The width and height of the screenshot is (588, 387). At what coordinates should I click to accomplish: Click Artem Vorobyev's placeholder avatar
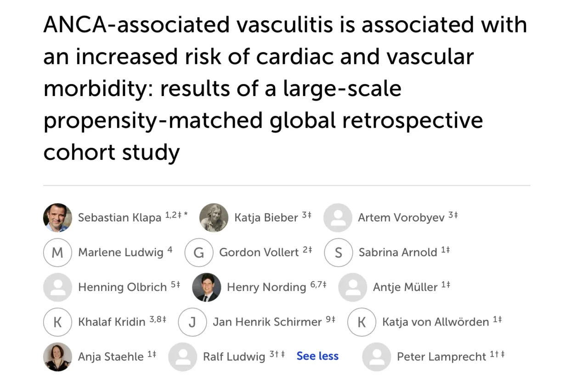[x=338, y=218]
